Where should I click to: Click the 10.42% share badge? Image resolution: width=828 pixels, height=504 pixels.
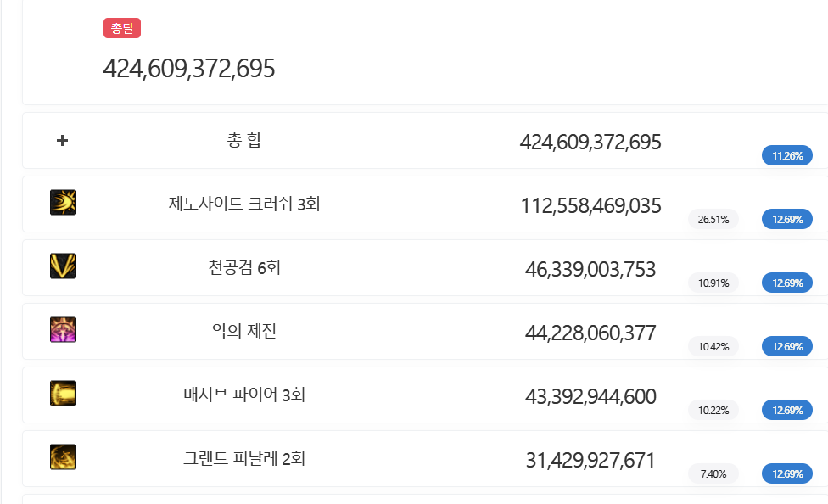pos(713,347)
